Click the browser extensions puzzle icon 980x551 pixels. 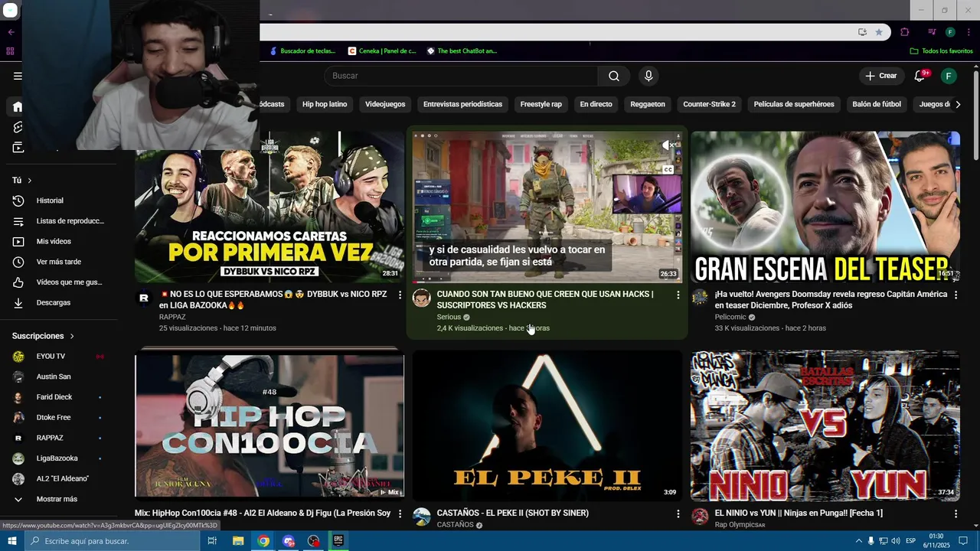[x=904, y=32]
